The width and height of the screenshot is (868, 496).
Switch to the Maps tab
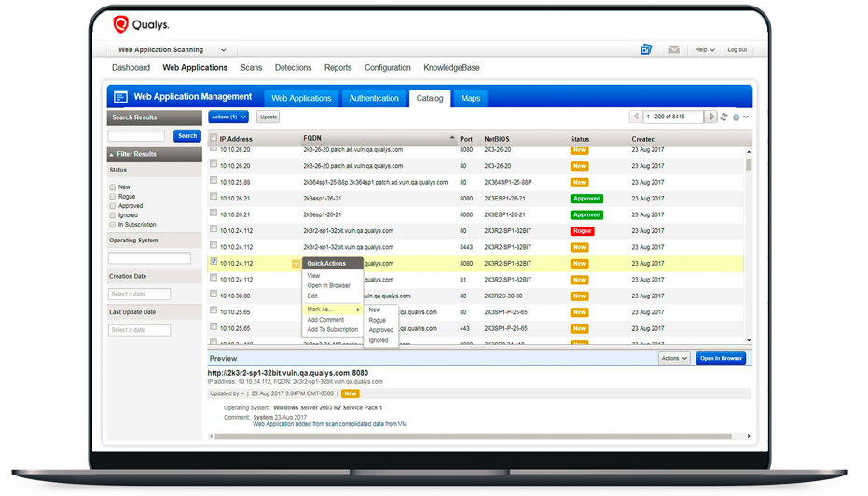click(x=471, y=99)
